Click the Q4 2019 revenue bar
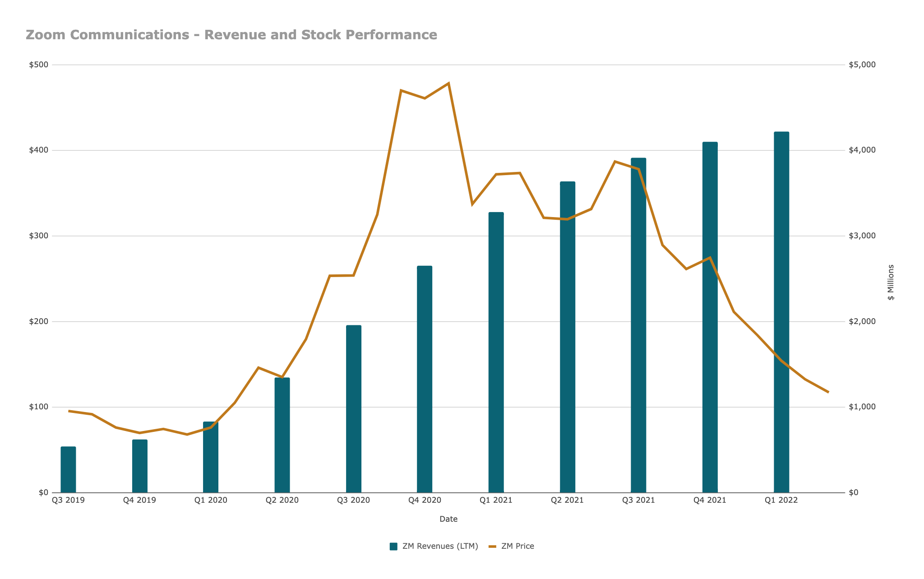Screen dimensions: 924x579 pyautogui.click(x=140, y=466)
